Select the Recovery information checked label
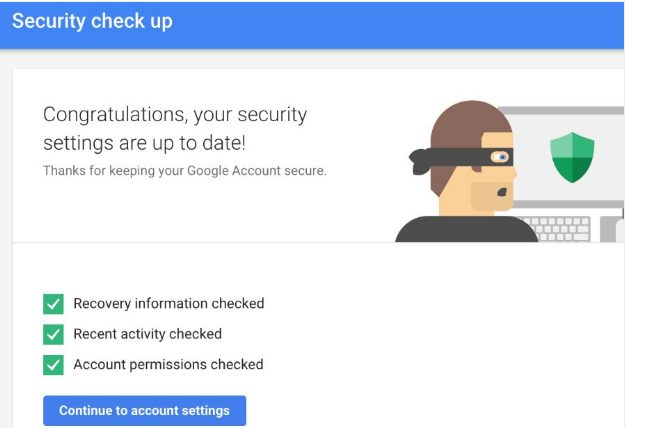663x428 pixels. (x=169, y=304)
